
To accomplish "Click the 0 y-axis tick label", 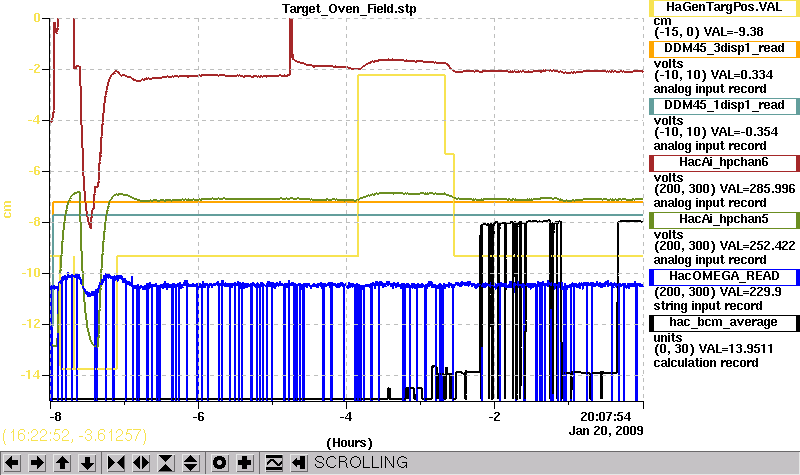I will [36, 18].
